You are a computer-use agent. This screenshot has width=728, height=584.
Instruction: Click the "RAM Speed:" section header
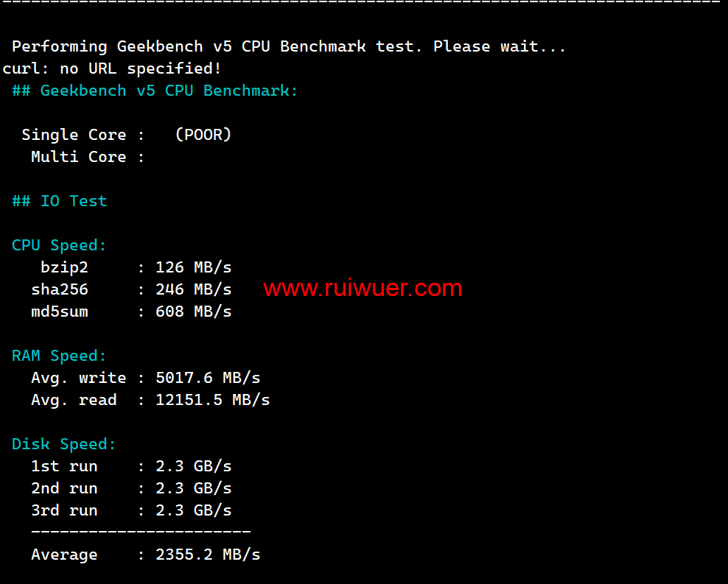tap(59, 356)
